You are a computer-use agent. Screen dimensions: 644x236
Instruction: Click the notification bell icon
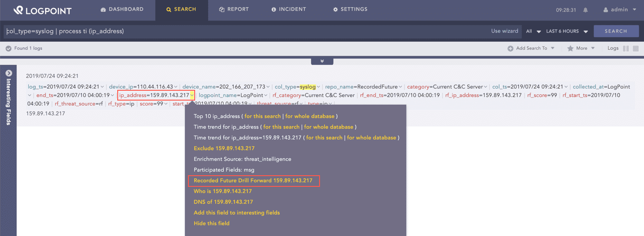(x=585, y=10)
